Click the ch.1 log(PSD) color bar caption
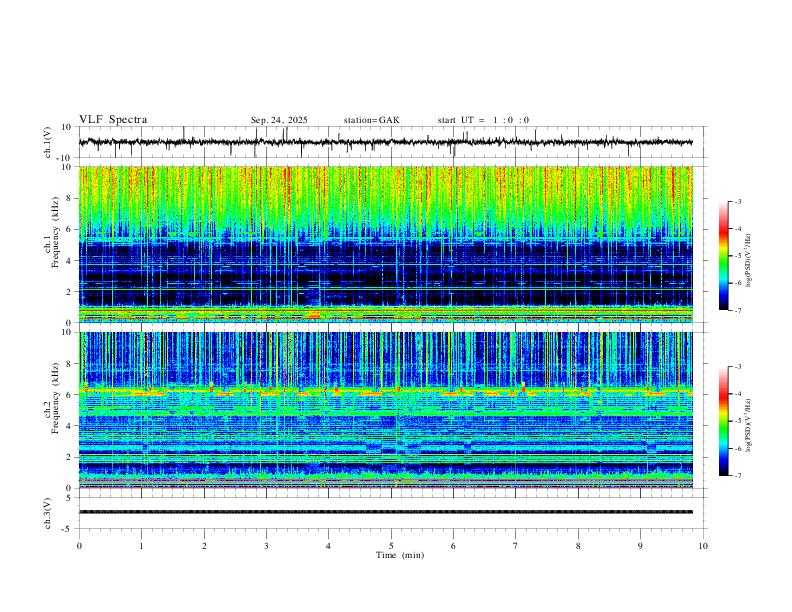The image size is (792, 612). coord(749,260)
